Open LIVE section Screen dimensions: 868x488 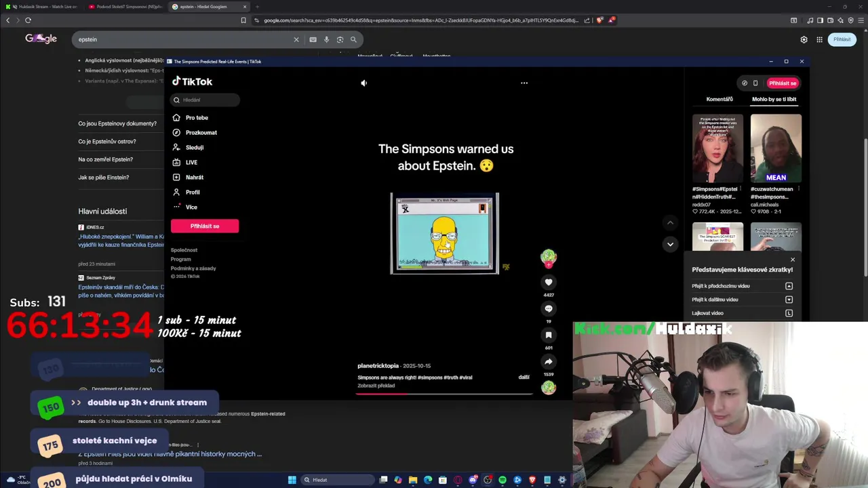[191, 163]
